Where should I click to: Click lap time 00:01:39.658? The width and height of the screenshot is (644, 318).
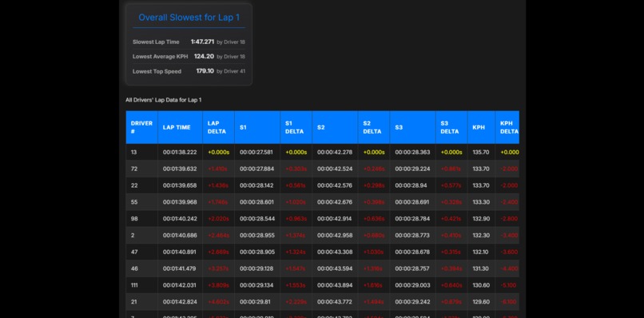180,185
